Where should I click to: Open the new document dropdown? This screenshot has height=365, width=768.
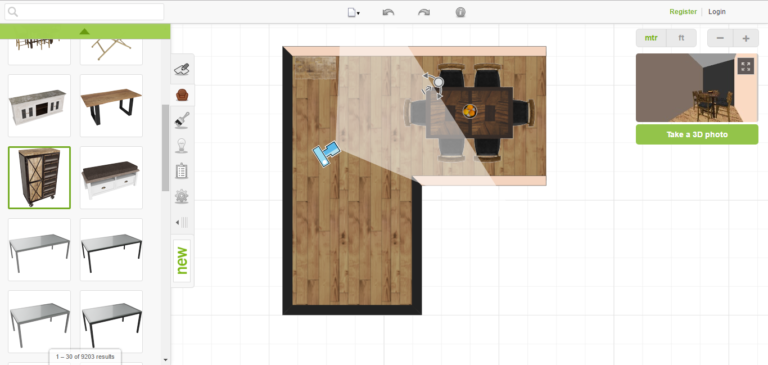point(354,13)
